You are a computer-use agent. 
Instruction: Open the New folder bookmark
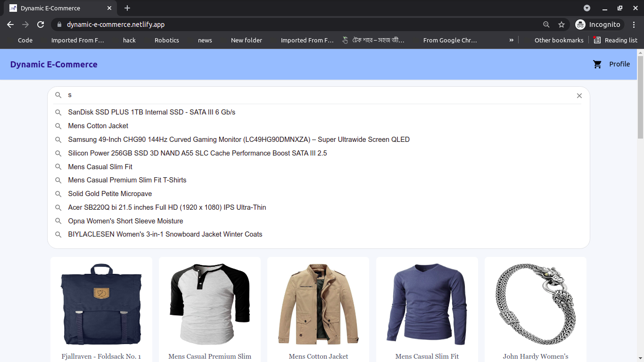[247, 40]
